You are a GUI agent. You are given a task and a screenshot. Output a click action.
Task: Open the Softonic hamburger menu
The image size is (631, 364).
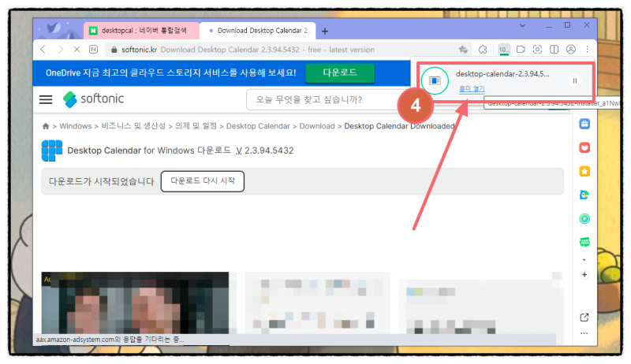(46, 99)
